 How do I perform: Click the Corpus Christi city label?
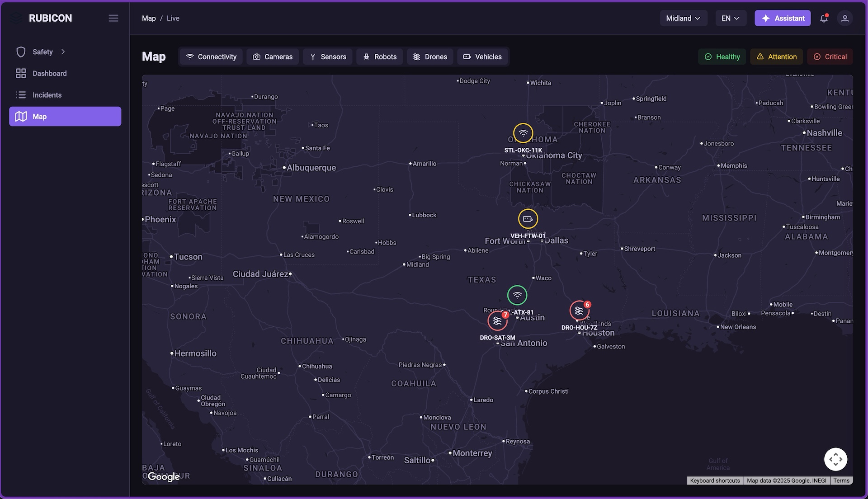coord(548,391)
